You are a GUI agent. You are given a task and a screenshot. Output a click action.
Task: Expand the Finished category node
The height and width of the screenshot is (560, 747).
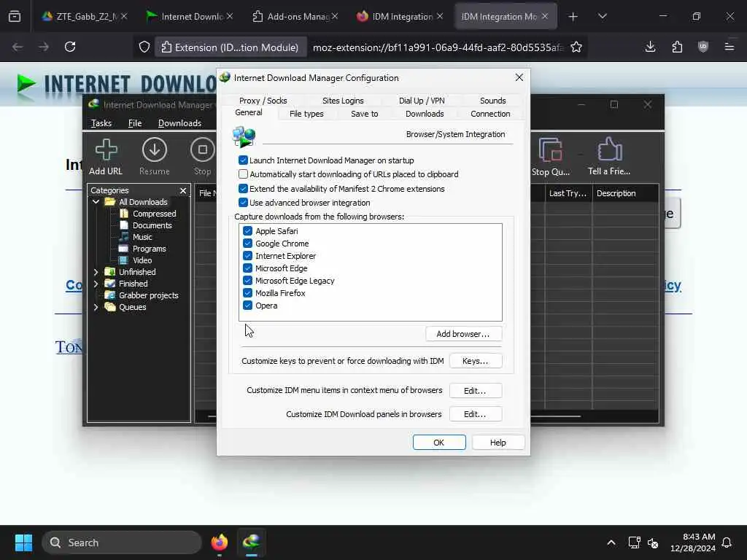(x=96, y=284)
